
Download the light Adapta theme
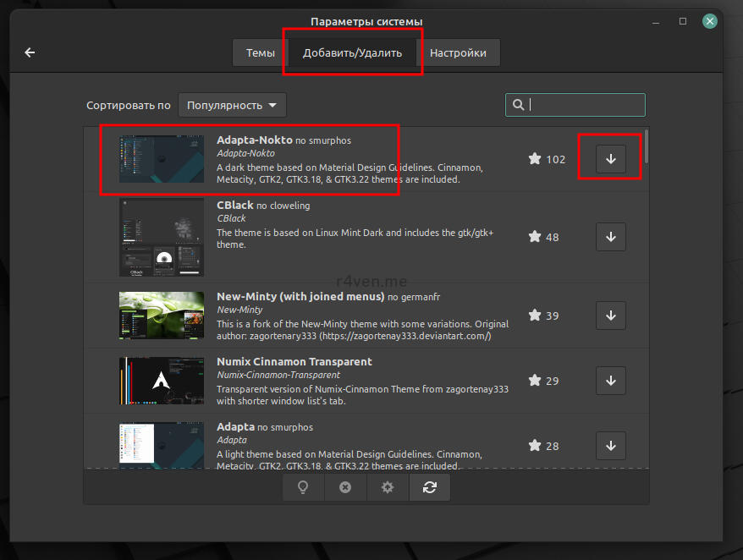pyautogui.click(x=610, y=446)
